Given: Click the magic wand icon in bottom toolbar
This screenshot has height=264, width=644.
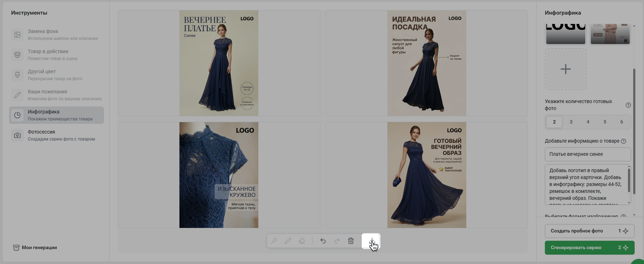Looking at the screenshot, I should point(274,241).
